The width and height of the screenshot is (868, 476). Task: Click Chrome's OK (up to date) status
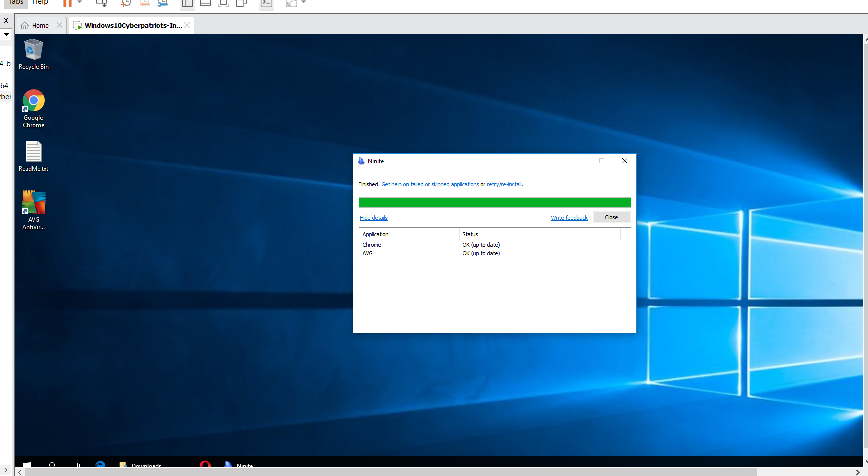481,245
